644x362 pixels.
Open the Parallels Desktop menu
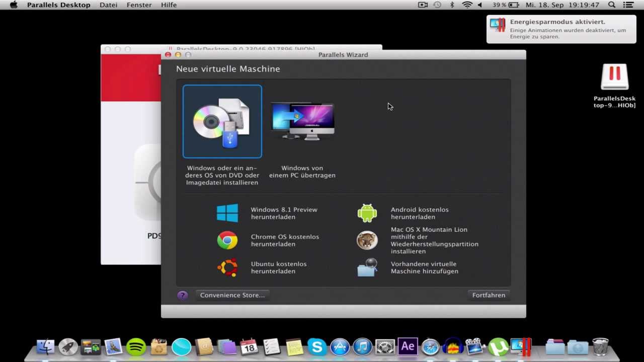pyautogui.click(x=59, y=5)
